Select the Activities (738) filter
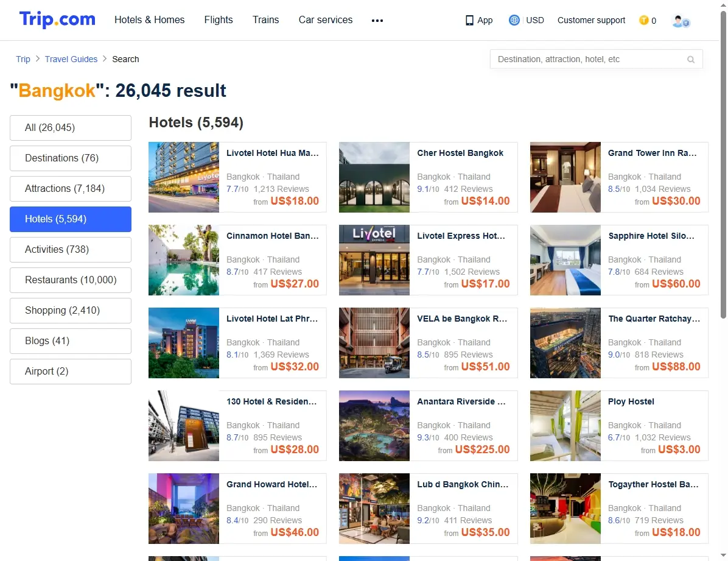Image resolution: width=728 pixels, height=561 pixels. (71, 250)
